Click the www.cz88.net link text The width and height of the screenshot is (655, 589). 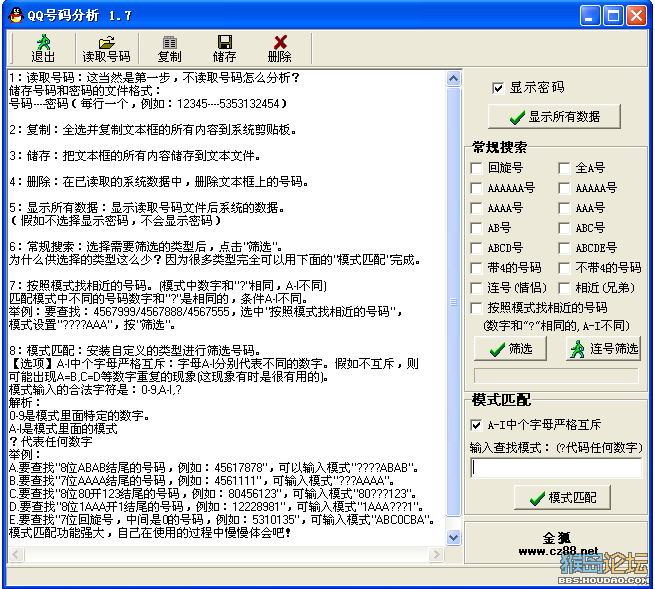(x=558, y=551)
